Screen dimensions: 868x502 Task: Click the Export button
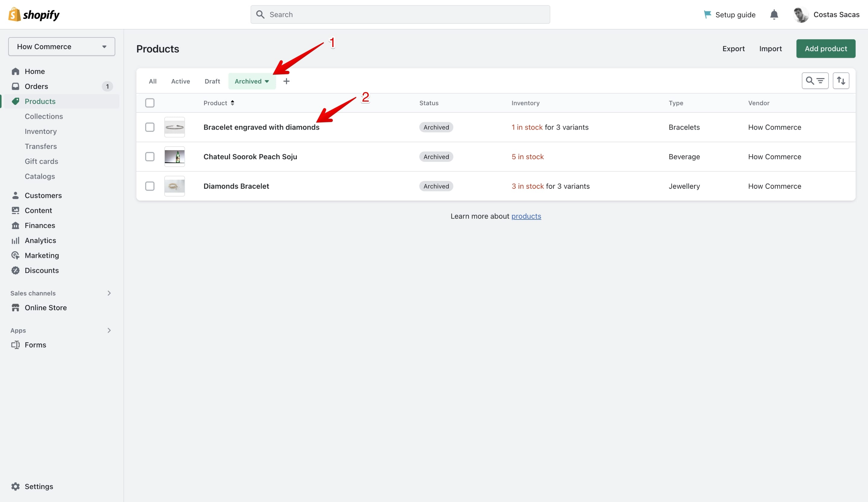pos(733,49)
